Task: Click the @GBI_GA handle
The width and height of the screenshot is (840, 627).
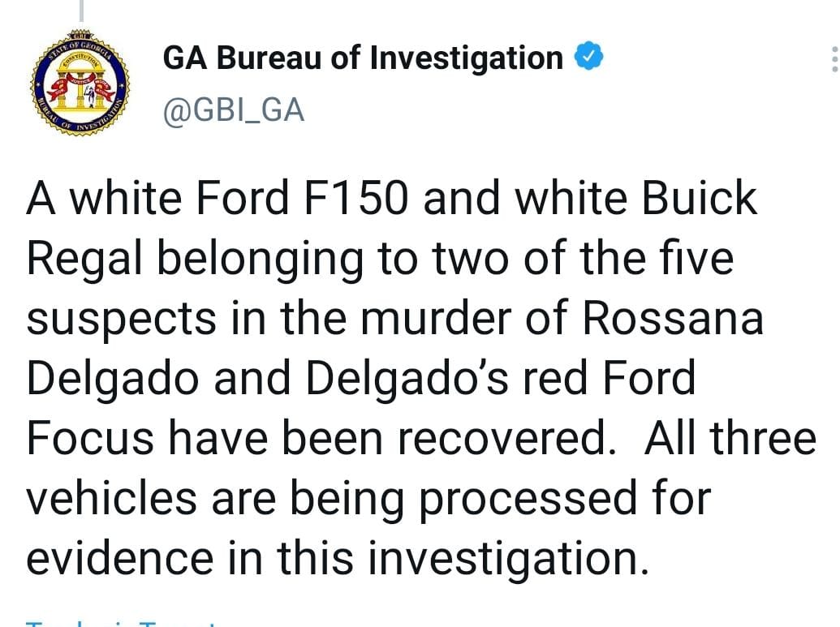Action: tap(234, 109)
